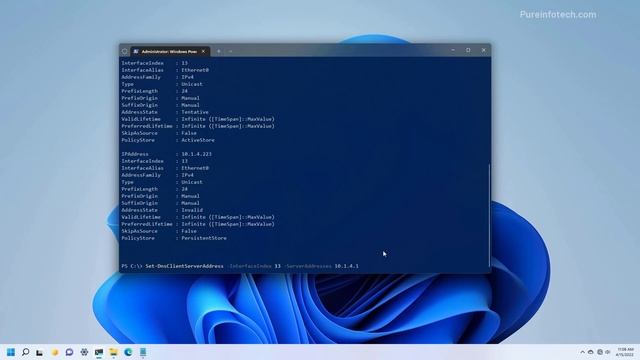The height and width of the screenshot is (360, 640).
Task: Open the network icon in system tray
Action: point(600,352)
